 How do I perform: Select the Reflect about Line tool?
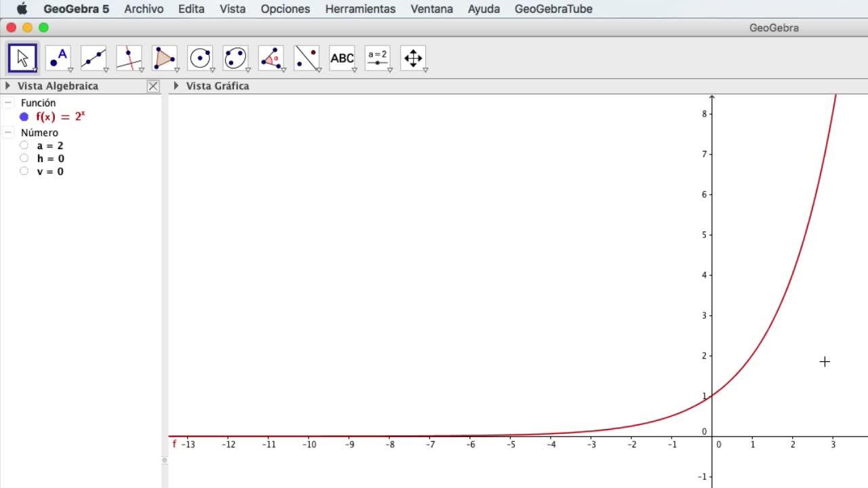307,58
